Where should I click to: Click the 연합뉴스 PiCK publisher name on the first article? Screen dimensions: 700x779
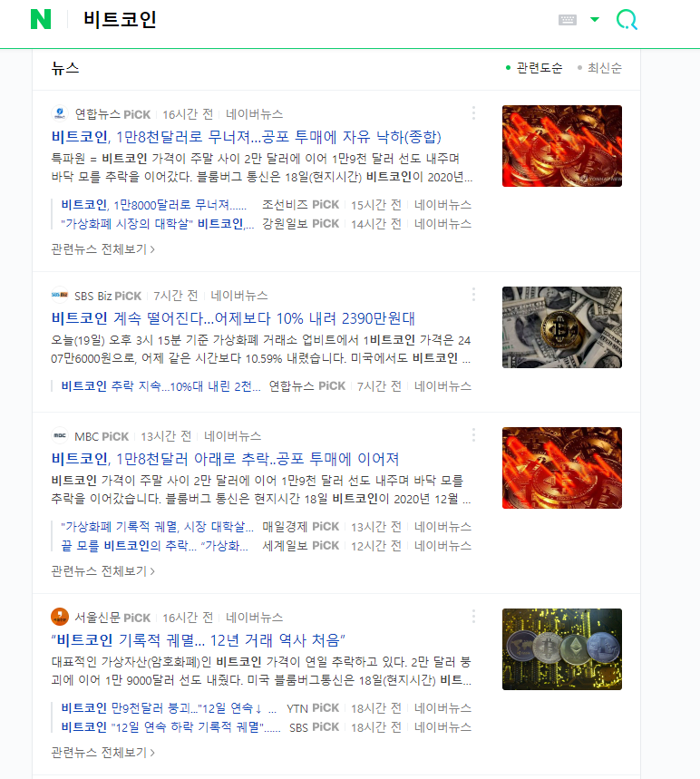tap(112, 114)
